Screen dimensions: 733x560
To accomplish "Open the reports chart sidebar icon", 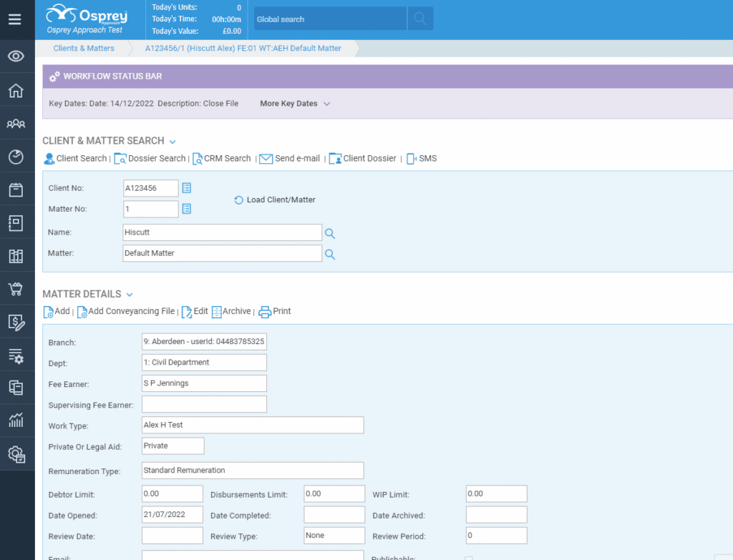I will 16,421.
